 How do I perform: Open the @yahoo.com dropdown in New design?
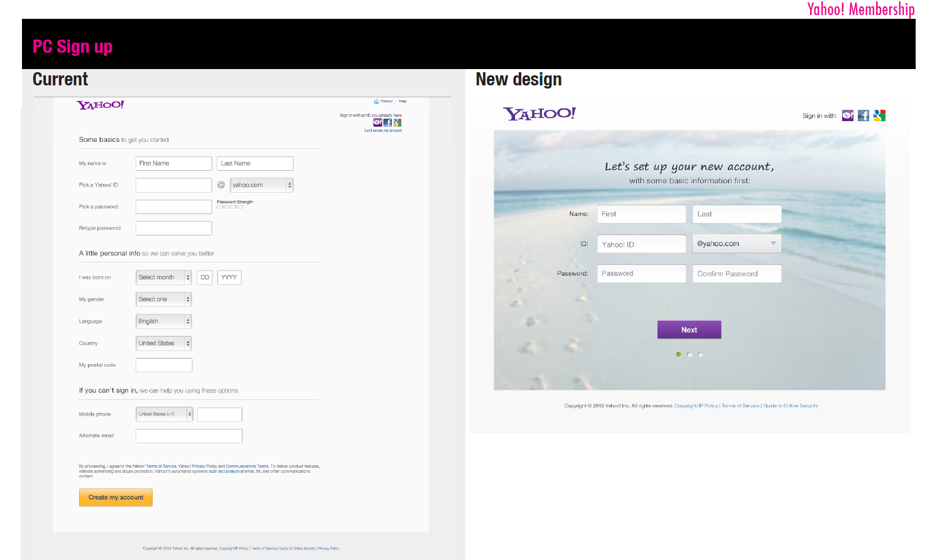(x=737, y=244)
